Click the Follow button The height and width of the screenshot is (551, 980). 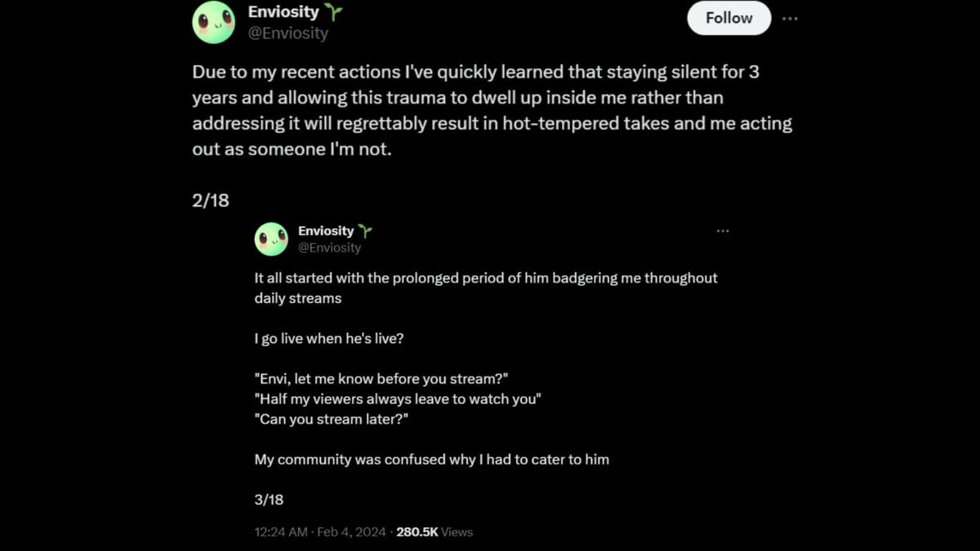pos(728,17)
